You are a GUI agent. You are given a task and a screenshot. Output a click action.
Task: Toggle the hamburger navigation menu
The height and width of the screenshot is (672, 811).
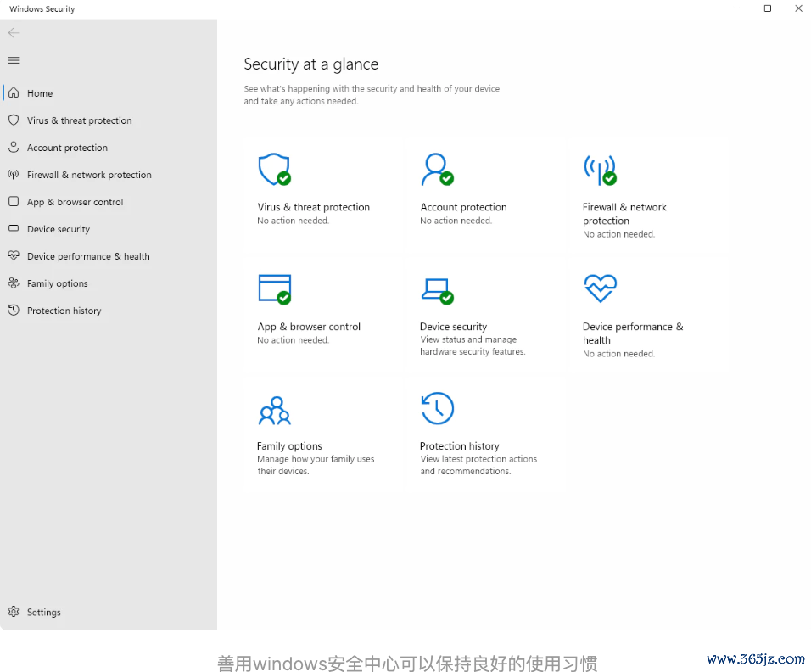tap(14, 60)
